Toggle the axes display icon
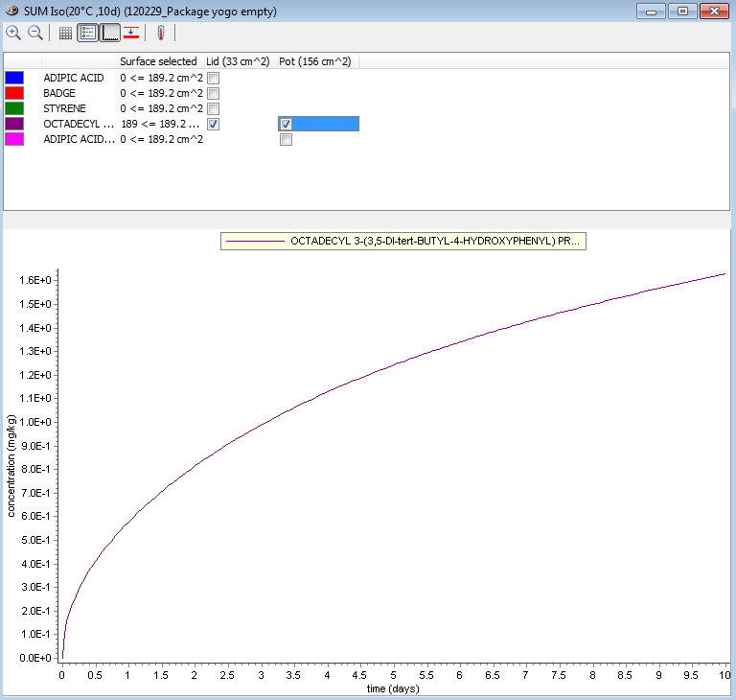The height and width of the screenshot is (700, 736). [110, 33]
